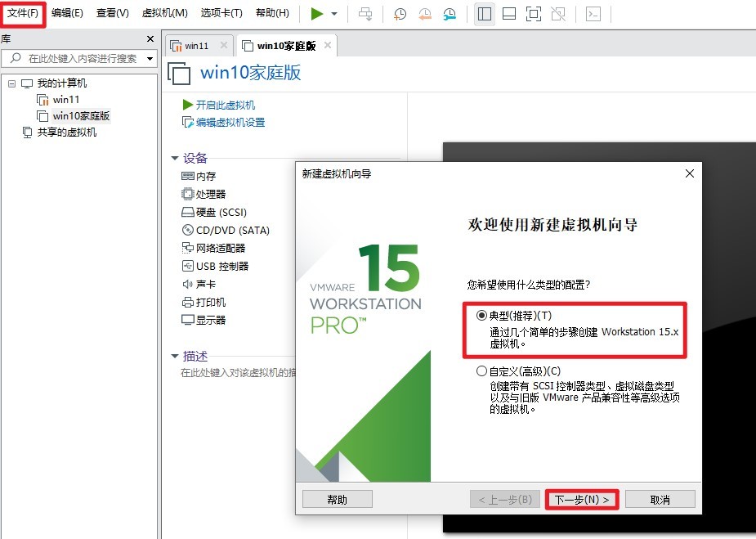Open the snapshot manager wrench icon

(x=450, y=14)
